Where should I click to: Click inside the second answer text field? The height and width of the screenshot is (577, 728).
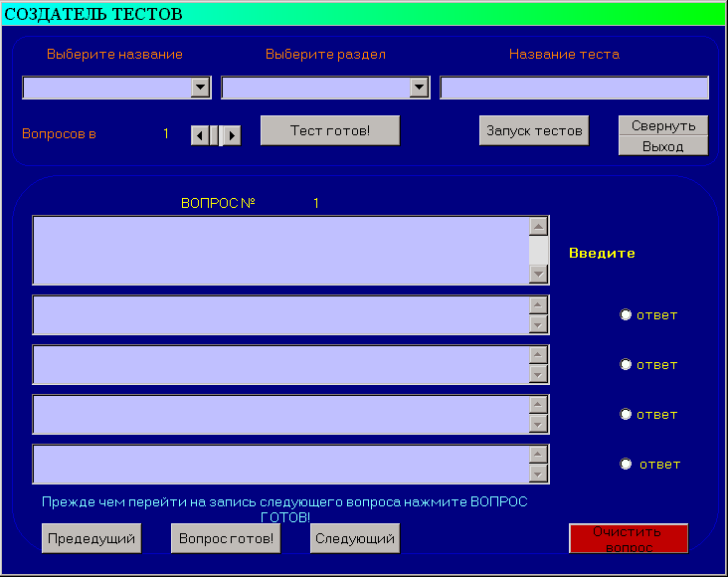tap(281, 365)
